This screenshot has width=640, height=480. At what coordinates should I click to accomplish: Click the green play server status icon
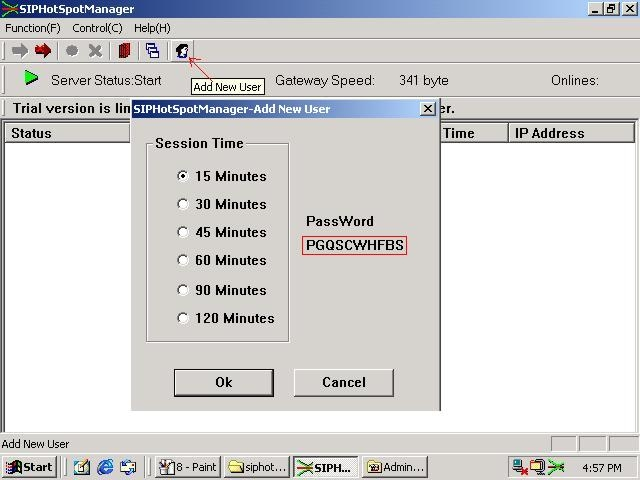[x=31, y=78]
